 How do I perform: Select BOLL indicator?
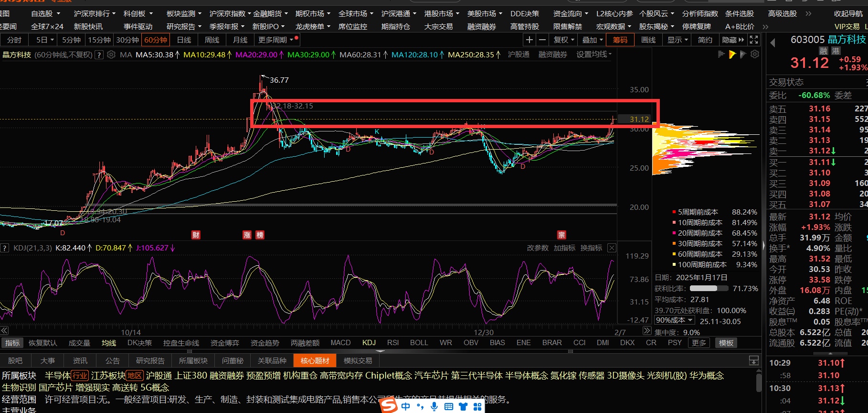click(419, 343)
